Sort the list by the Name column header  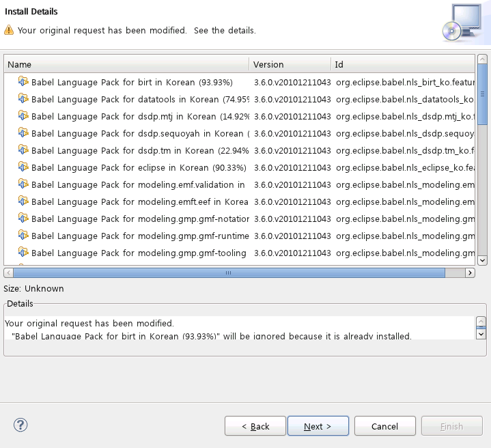[126, 64]
